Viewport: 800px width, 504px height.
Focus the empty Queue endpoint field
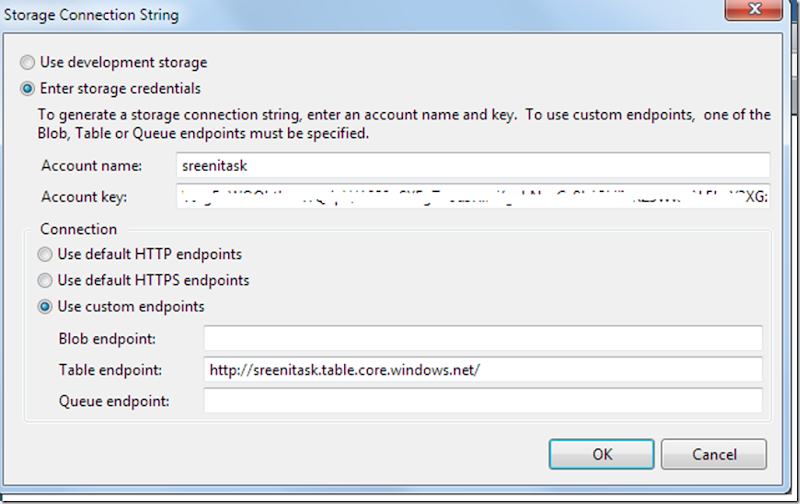coord(483,401)
